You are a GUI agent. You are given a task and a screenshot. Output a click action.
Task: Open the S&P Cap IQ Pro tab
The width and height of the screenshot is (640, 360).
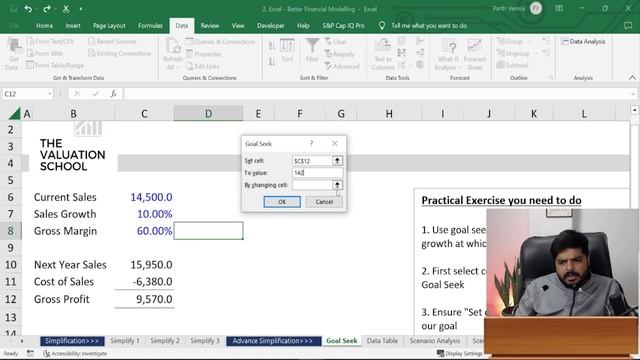[343, 25]
